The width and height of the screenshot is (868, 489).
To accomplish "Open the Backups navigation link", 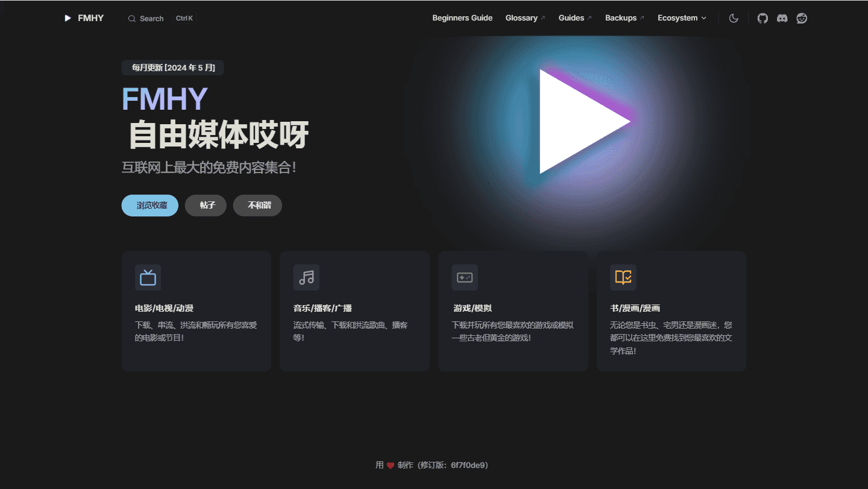I will [x=624, y=18].
